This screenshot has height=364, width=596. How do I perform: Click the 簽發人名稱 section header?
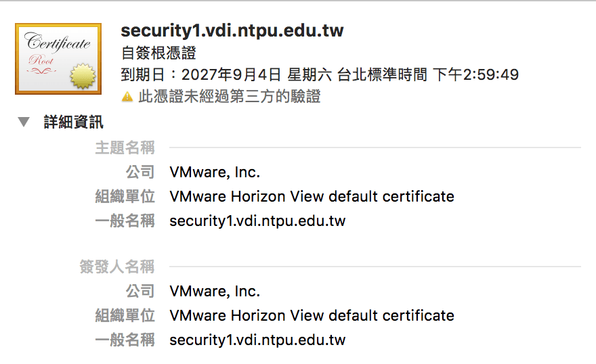click(x=116, y=267)
